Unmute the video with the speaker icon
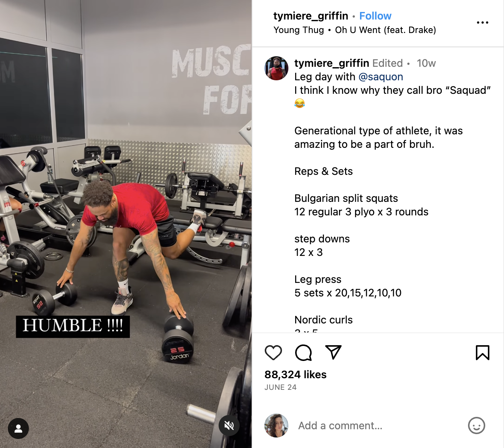 (229, 425)
